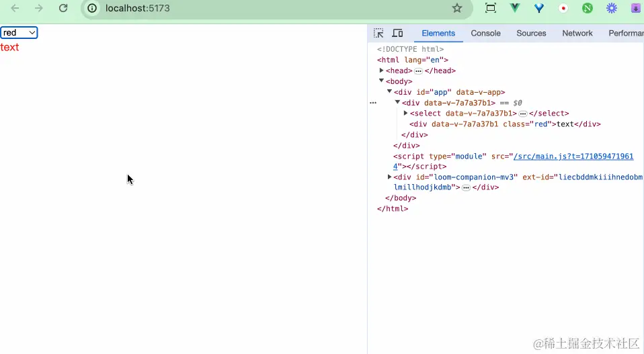Open the blue V-shaped extension icon
The image size is (644, 354).
pos(539,8)
